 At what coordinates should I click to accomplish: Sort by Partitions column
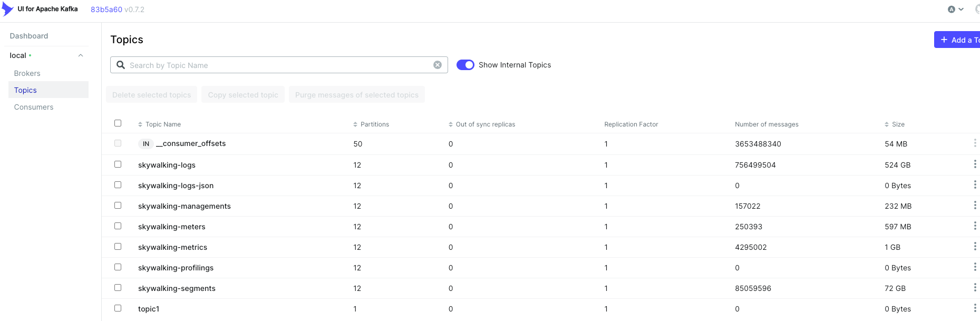coord(371,124)
